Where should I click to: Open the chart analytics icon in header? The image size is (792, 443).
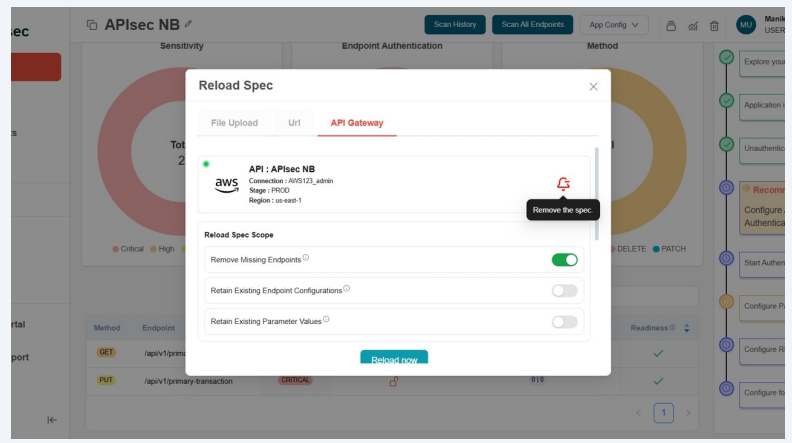693,25
